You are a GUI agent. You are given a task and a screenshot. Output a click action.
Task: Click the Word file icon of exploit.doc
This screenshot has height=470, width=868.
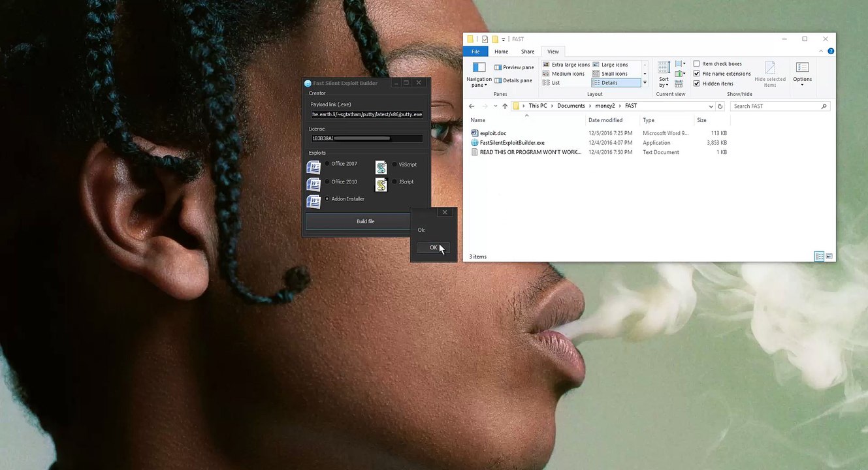click(x=475, y=133)
